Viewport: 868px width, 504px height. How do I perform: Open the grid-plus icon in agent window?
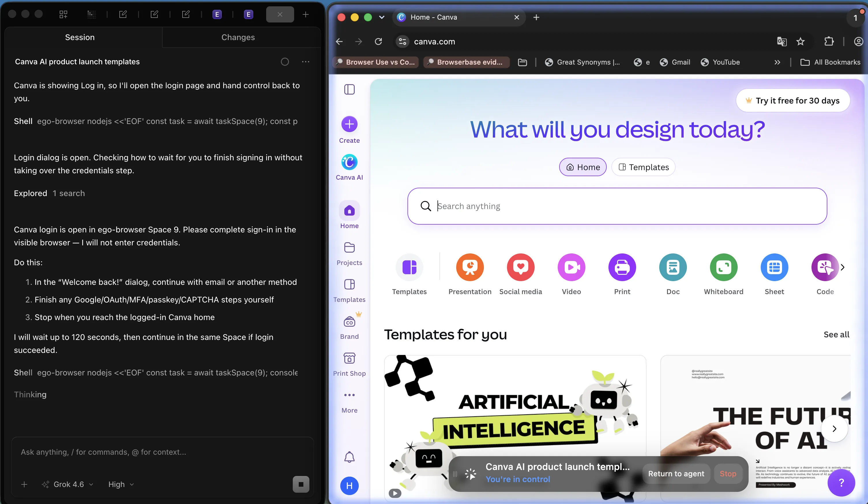[63, 14]
